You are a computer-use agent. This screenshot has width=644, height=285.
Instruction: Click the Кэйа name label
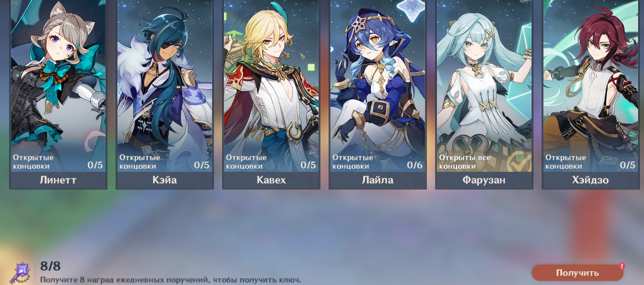165,180
